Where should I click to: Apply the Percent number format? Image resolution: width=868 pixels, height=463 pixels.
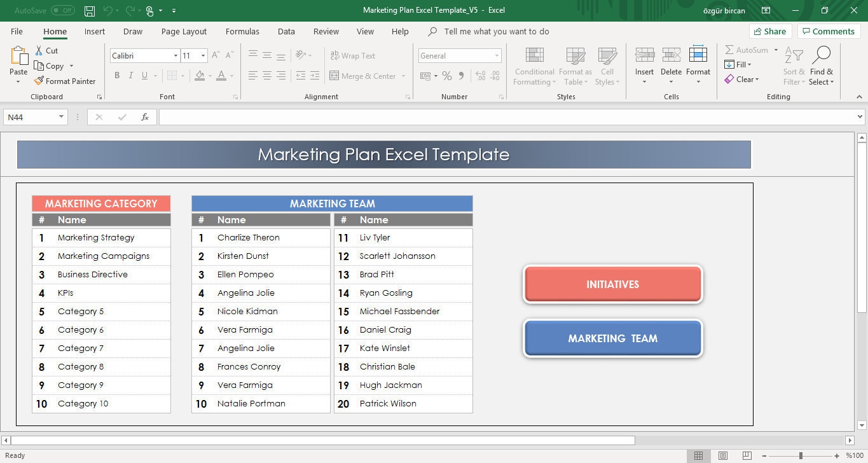(446, 75)
